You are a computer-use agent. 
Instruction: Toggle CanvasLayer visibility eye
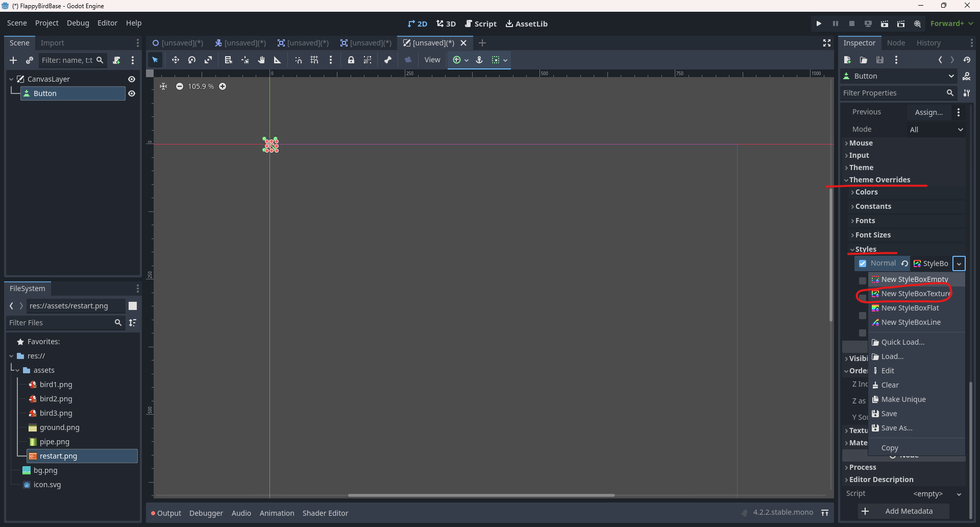132,79
